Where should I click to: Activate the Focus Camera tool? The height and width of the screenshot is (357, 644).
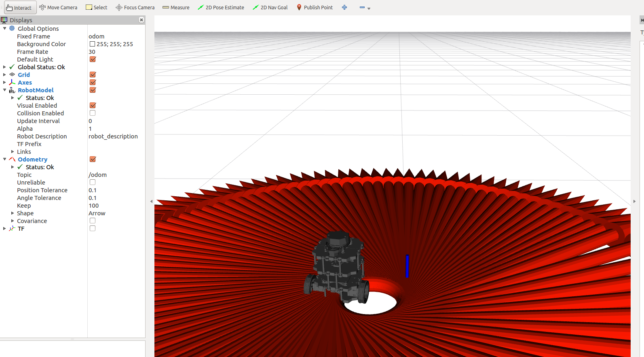[135, 8]
